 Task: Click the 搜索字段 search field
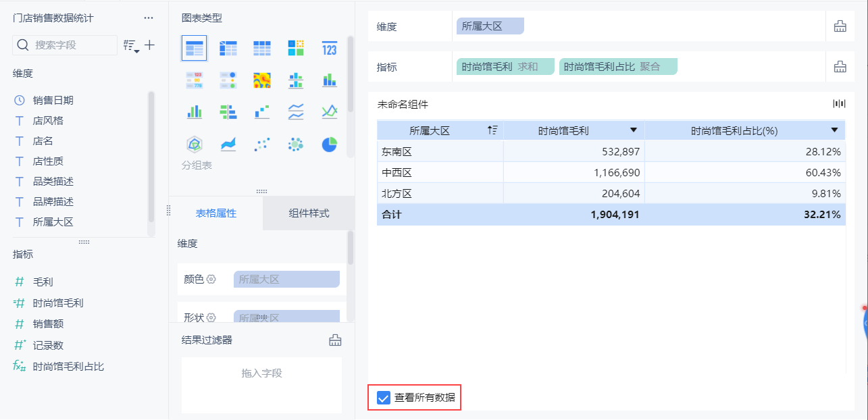coord(65,45)
